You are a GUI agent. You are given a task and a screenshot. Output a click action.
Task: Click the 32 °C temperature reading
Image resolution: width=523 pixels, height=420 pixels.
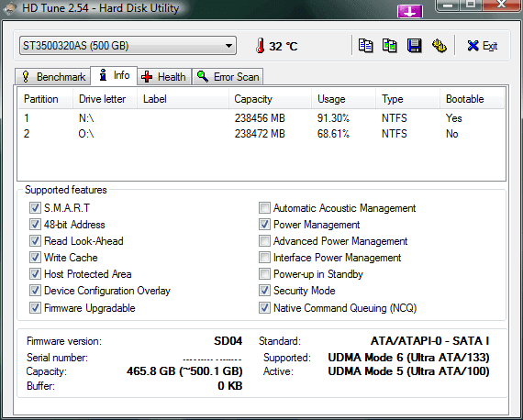[284, 46]
